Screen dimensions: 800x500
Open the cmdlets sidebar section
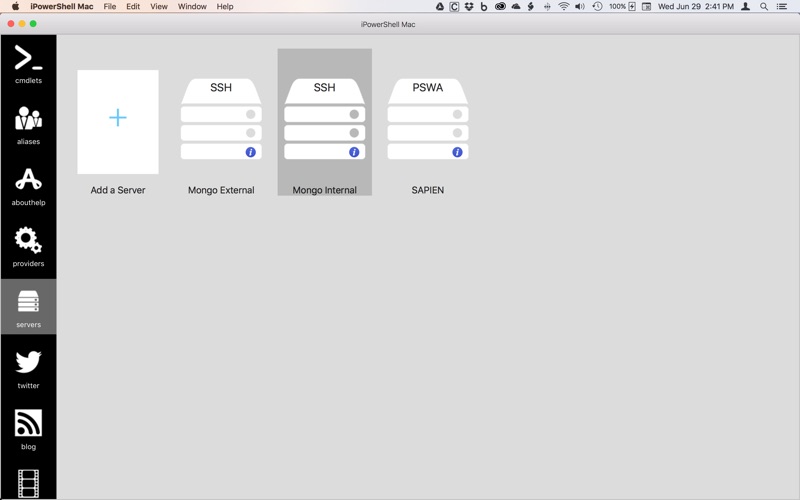(x=29, y=64)
